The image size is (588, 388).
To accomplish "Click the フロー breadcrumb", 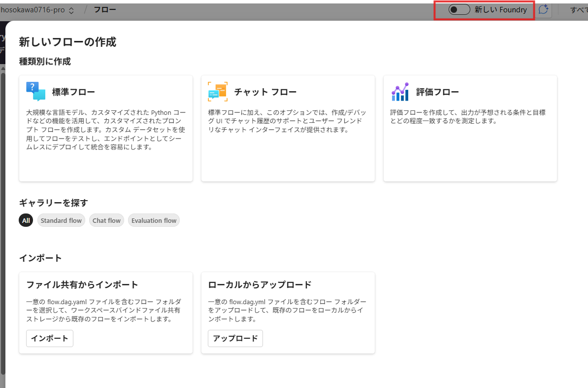I will [104, 10].
